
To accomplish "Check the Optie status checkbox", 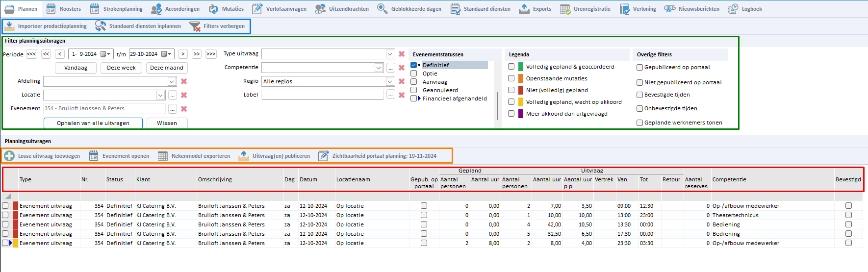I will pos(414,74).
